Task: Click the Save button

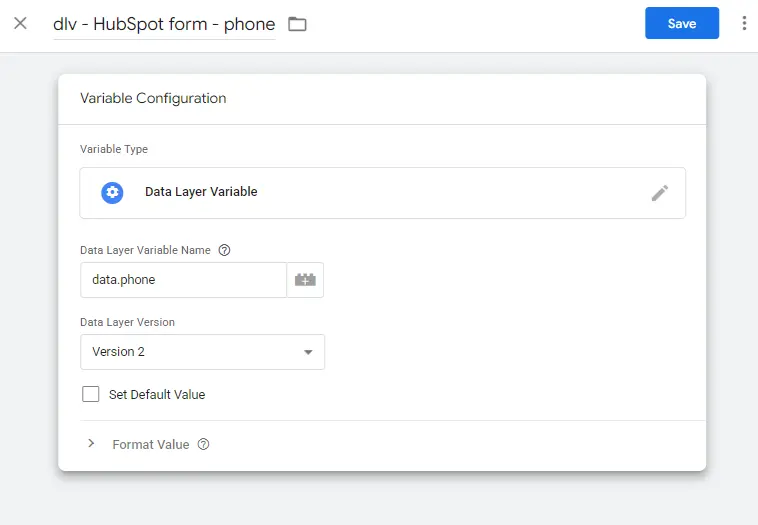Action: click(681, 23)
